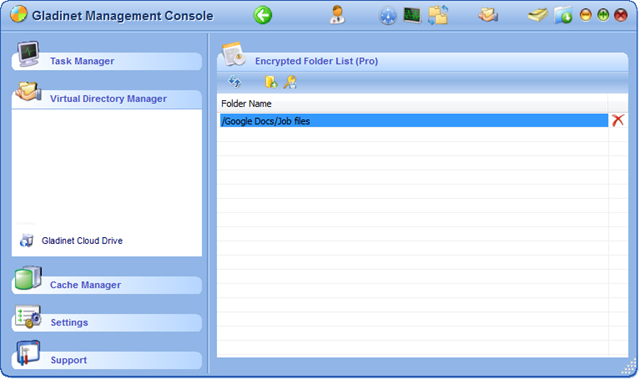640x380 pixels.
Task: Open the hand-held folder virtual directory icon
Action: 488,15
